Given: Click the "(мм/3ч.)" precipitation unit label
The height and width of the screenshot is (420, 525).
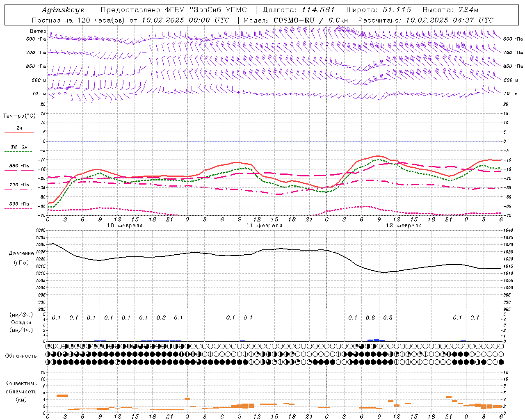Looking at the screenshot, I should [x=21, y=315].
